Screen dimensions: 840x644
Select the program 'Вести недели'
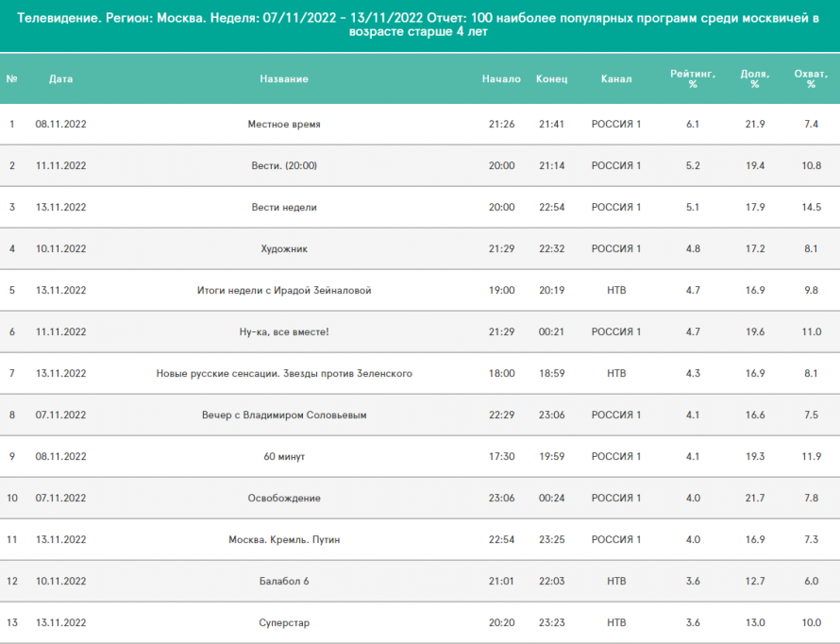point(284,208)
